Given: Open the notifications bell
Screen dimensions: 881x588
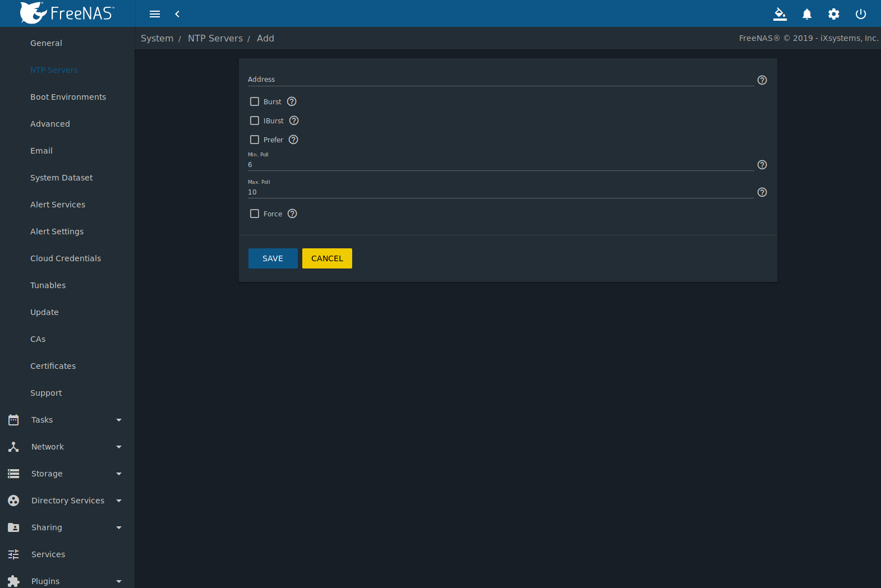Looking at the screenshot, I should (x=807, y=14).
